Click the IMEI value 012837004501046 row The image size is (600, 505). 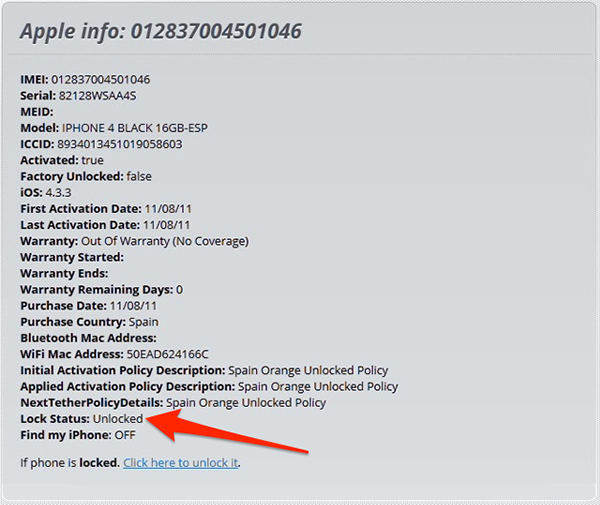85,80
